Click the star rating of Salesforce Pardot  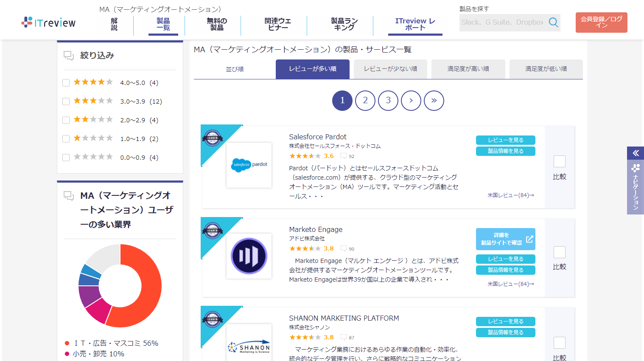point(305,156)
